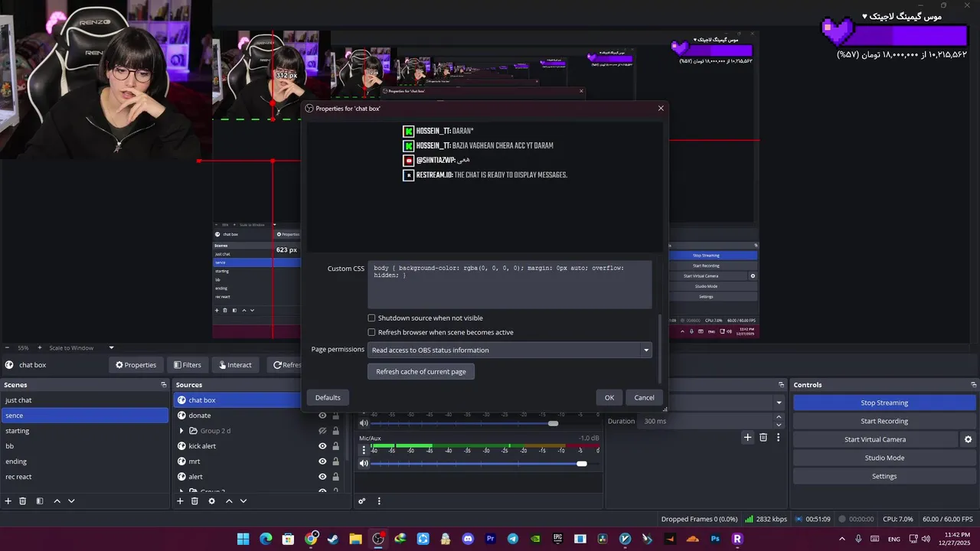Increase transition duration with up arrow
Screen dimensions: 980x551
(779, 418)
